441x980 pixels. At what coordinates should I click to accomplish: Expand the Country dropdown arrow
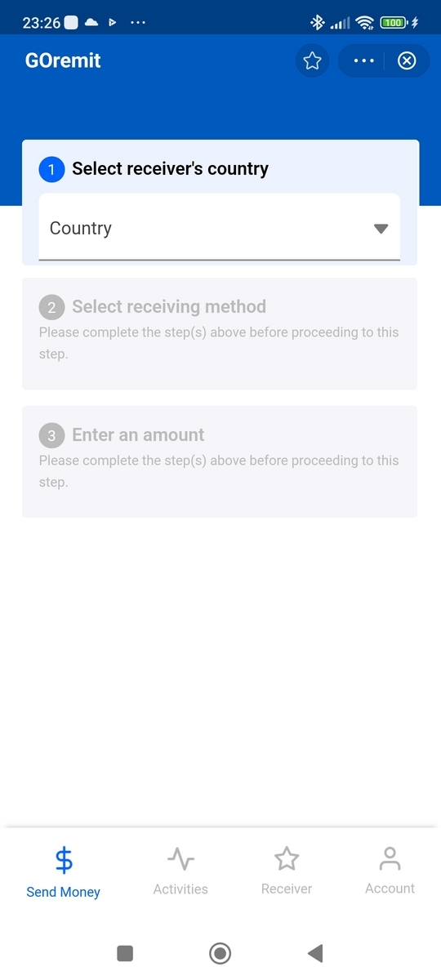point(381,229)
